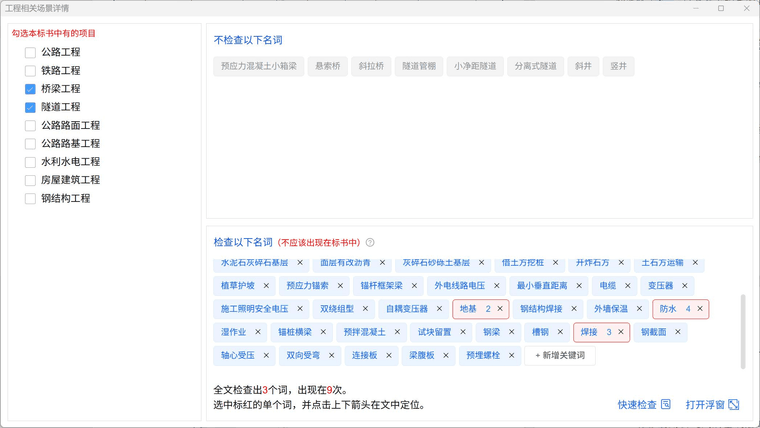Click the 竖井 excluded word

[x=618, y=66]
